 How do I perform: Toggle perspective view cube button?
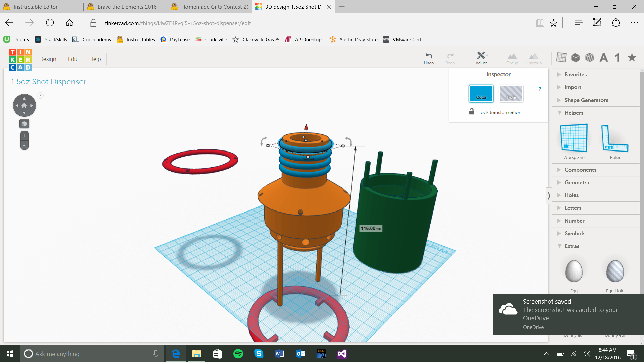(24, 124)
